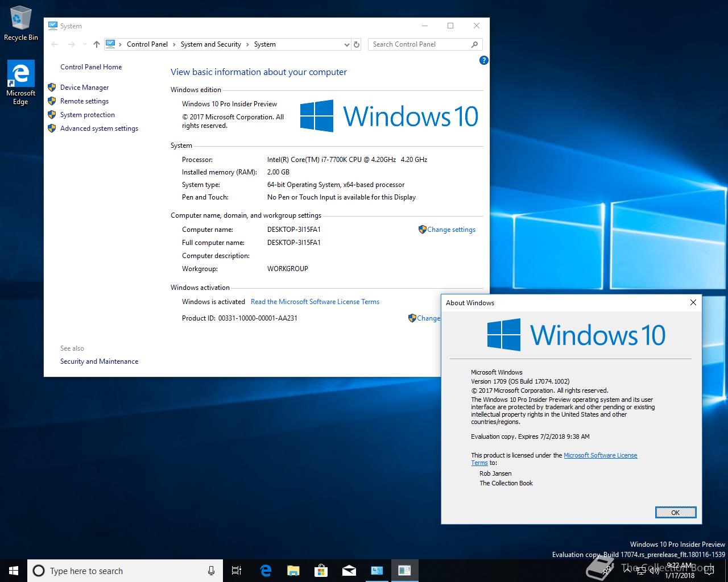The height and width of the screenshot is (582, 728).
Task: Open Microsoft Software License Terms in About Windows
Action: point(600,455)
